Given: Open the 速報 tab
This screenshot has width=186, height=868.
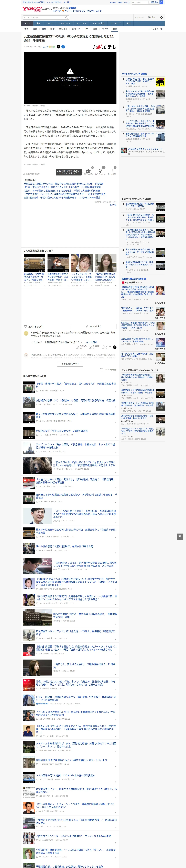Looking at the screenshot, I should tap(38, 24).
